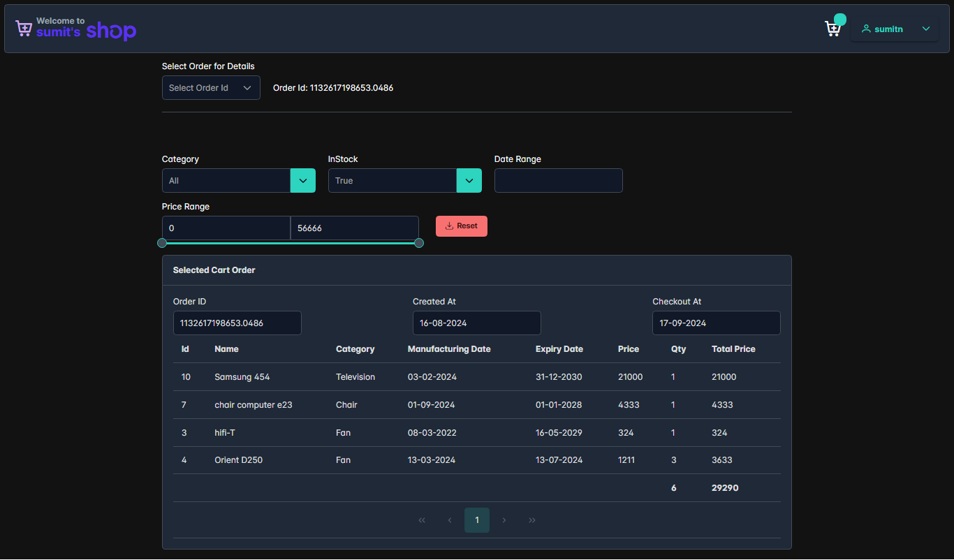The width and height of the screenshot is (954, 560).
Task: Click the Id column header
Action: (x=185, y=349)
